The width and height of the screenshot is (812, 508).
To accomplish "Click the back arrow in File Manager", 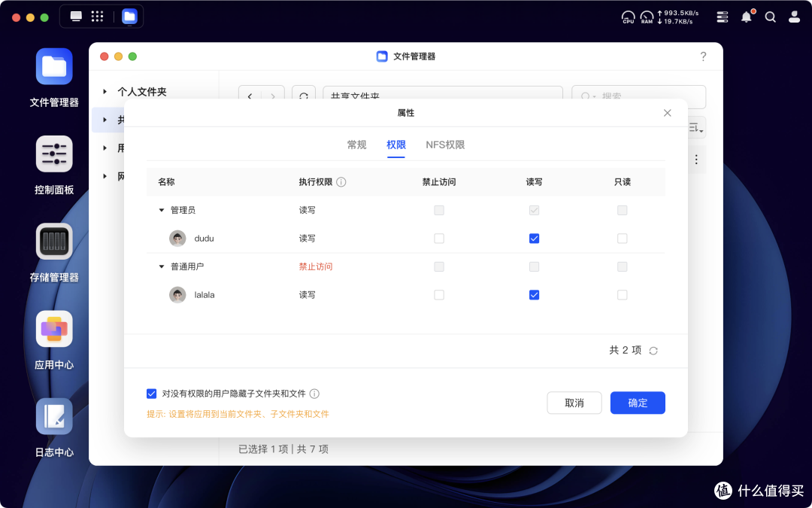I will (250, 96).
